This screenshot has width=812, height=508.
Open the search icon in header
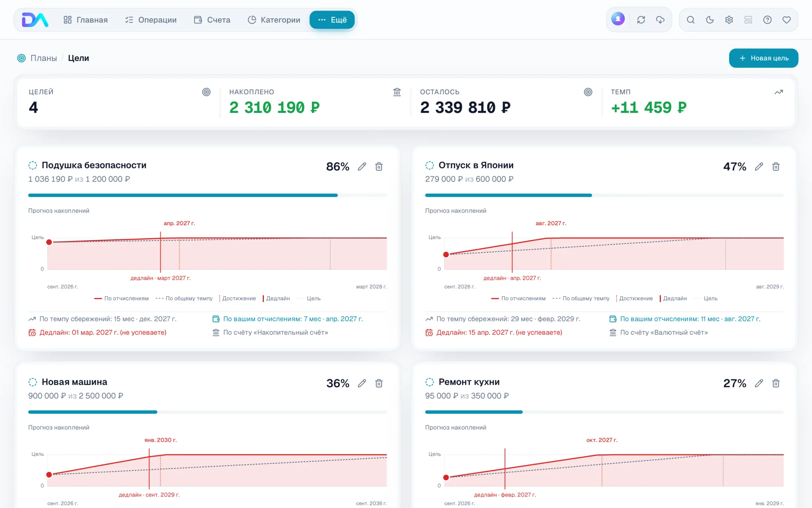691,20
